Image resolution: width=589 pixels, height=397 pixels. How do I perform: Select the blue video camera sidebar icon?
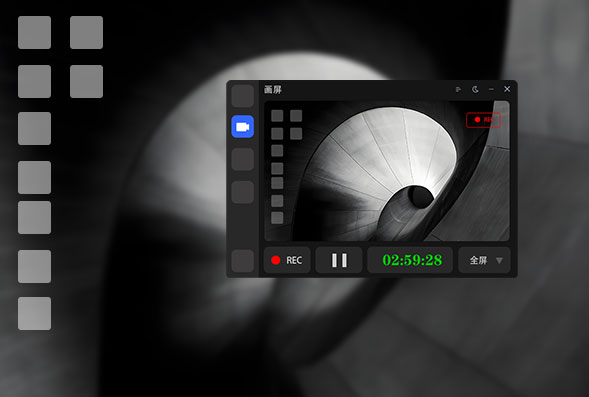pos(243,127)
